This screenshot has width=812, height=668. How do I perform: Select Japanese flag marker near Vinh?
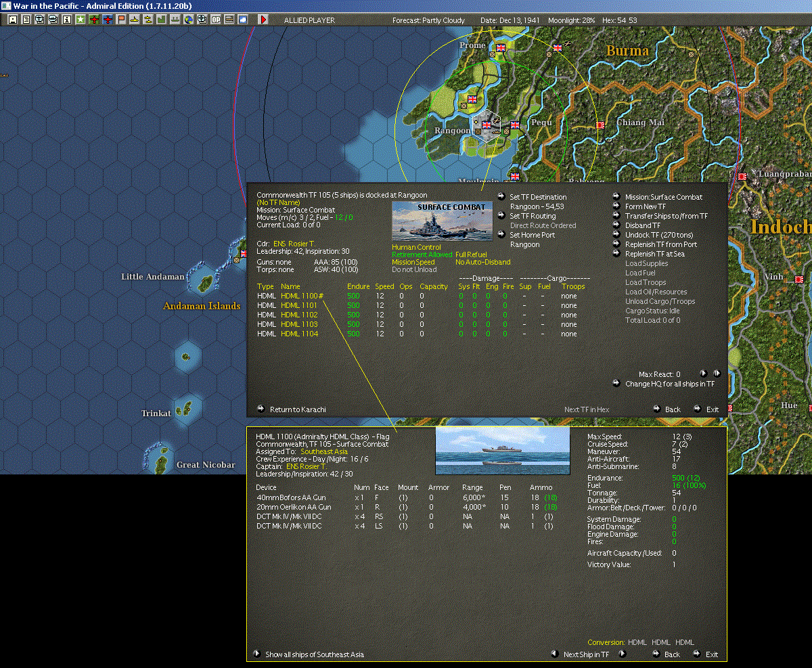(x=798, y=278)
